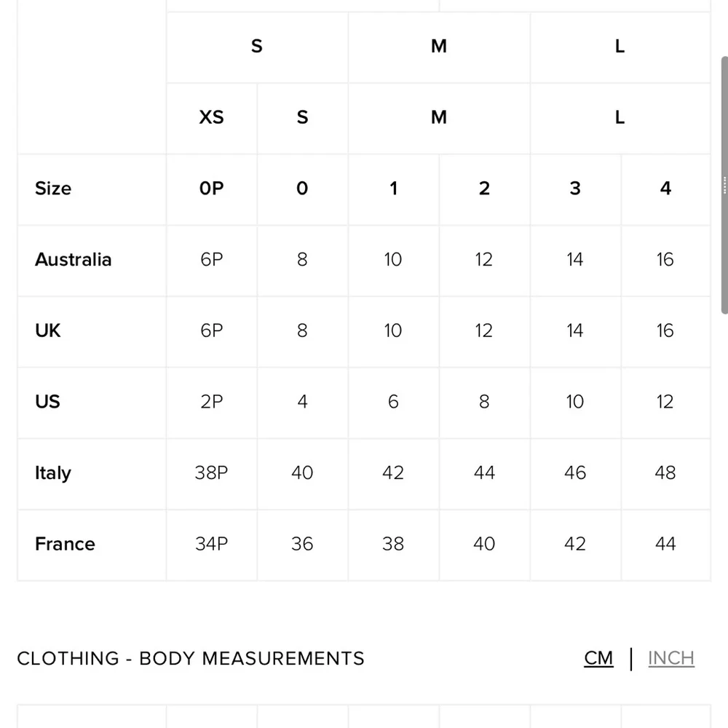Click the 34P cell in the France row
This screenshot has width=728, height=728.
coord(212,544)
